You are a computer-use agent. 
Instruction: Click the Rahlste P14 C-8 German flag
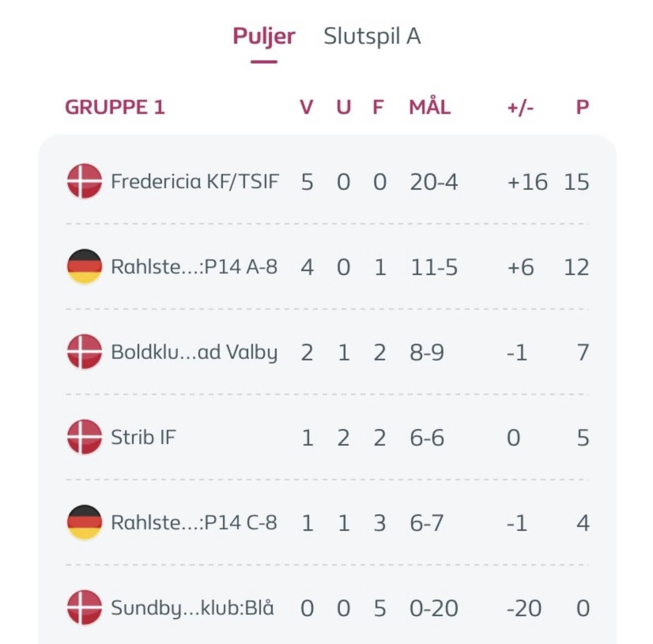[85, 522]
